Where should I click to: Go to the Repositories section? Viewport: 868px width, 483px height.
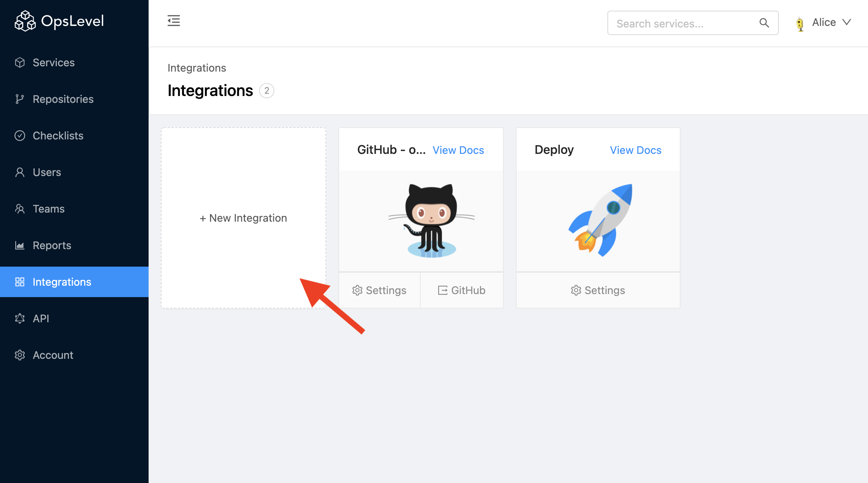point(74,99)
